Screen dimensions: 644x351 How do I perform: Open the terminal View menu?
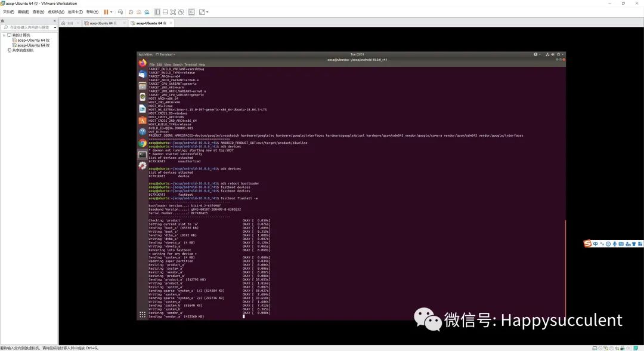pos(168,64)
